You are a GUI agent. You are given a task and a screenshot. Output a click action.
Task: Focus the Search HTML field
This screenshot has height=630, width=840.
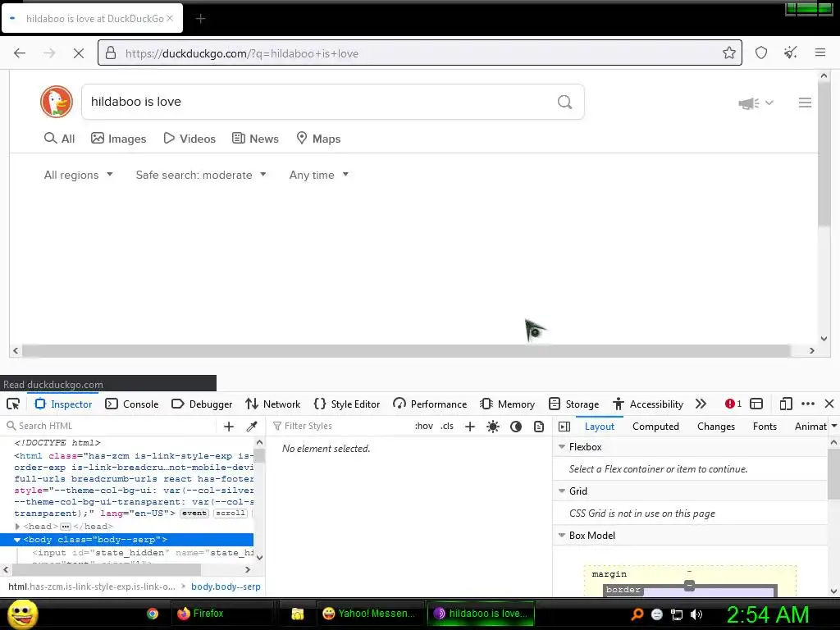pyautogui.click(x=110, y=427)
